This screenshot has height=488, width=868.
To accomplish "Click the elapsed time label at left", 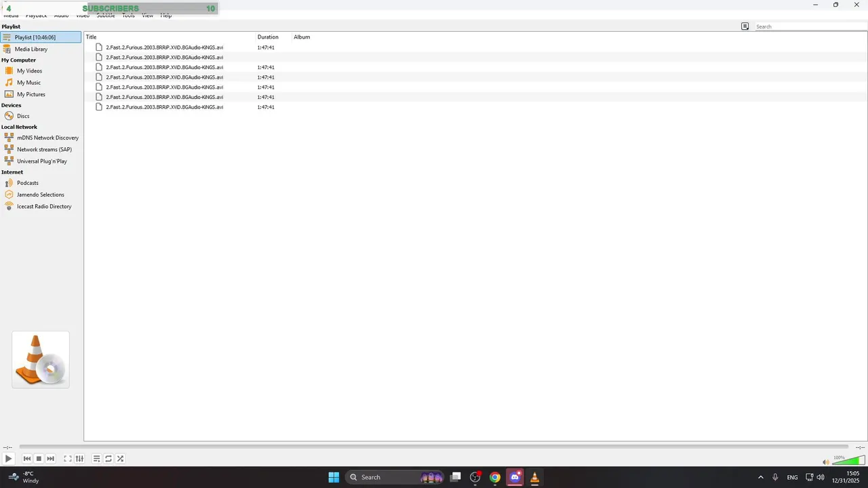I will coord(7,447).
